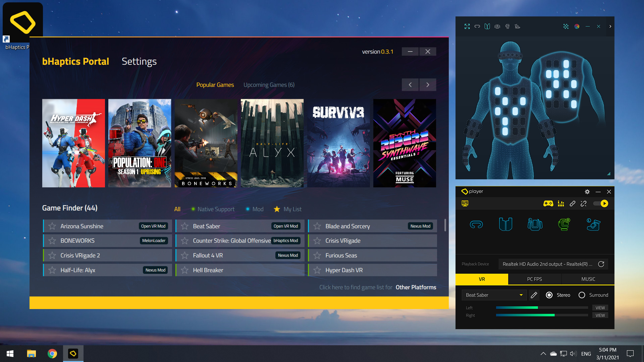Select the vest device icon in the player
This screenshot has width=644, height=362.
click(506, 225)
